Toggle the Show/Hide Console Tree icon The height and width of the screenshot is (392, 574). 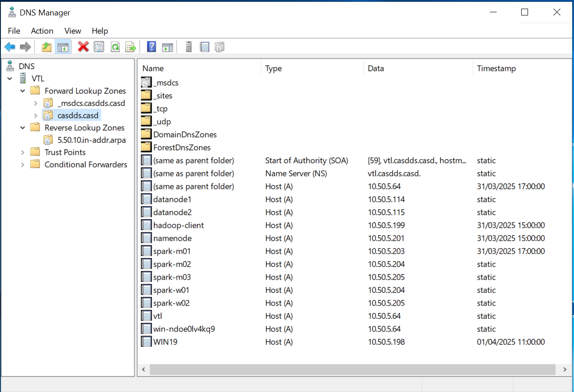point(63,46)
